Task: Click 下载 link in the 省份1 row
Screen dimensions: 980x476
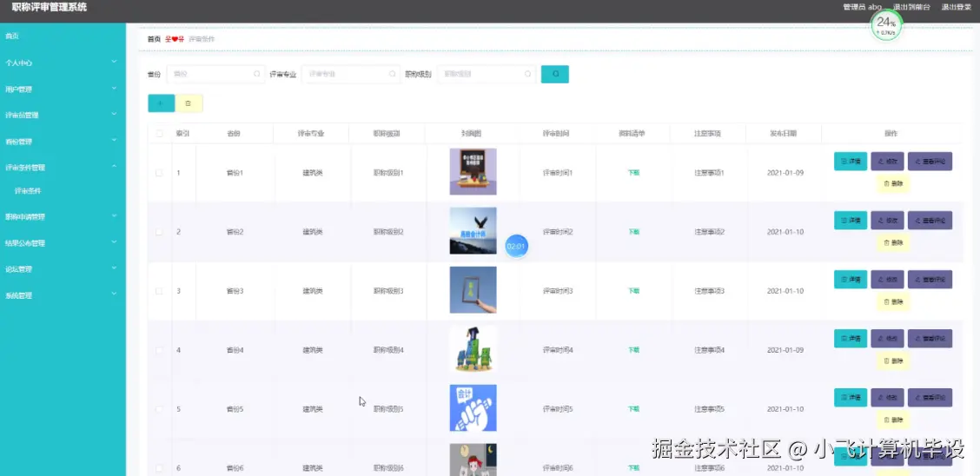Action: 633,172
